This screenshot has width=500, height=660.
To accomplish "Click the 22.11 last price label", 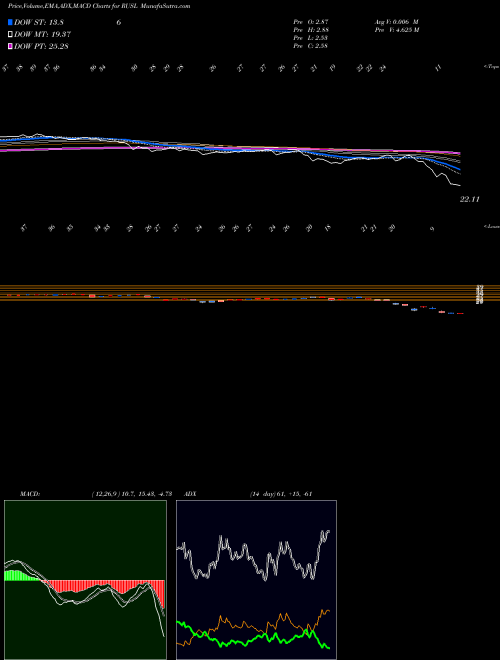I will tap(470, 200).
